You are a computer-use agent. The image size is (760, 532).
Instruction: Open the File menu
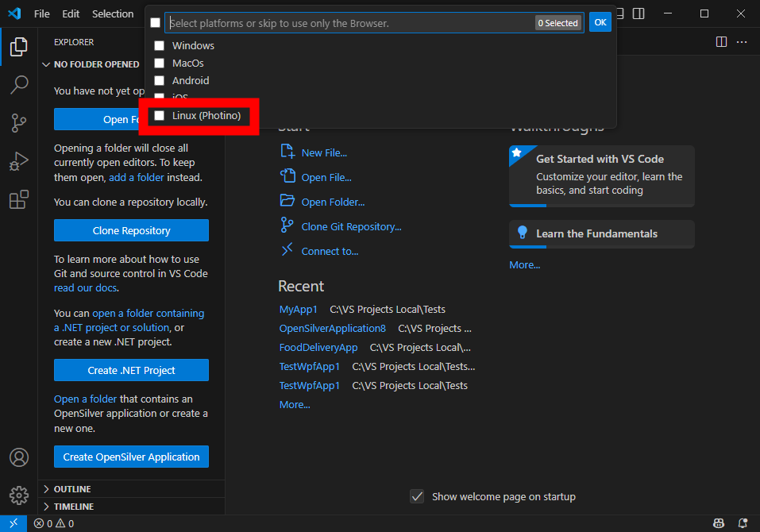click(x=41, y=13)
